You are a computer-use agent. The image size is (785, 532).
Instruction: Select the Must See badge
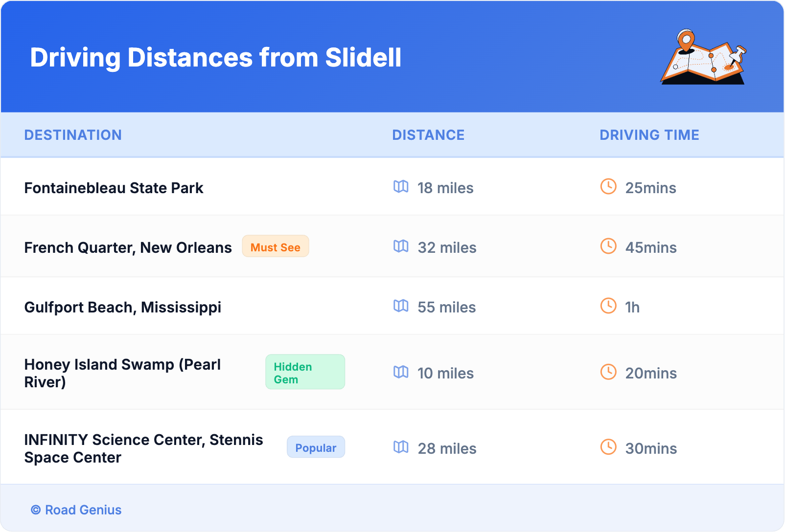(x=276, y=247)
